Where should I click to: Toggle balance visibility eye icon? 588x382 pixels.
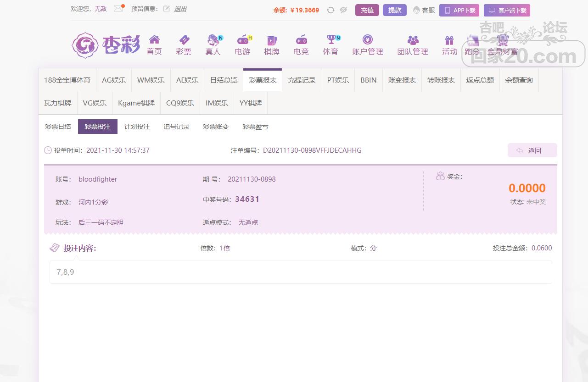coord(343,10)
